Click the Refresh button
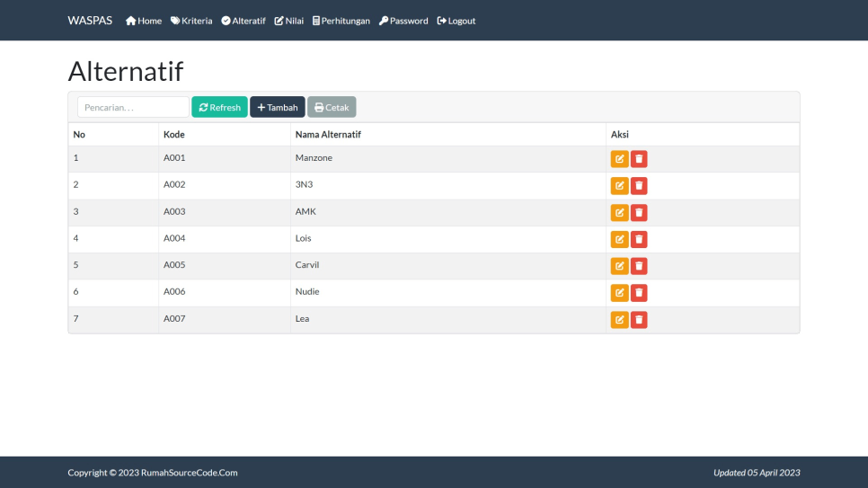Image resolution: width=868 pixels, height=488 pixels. 220,107
